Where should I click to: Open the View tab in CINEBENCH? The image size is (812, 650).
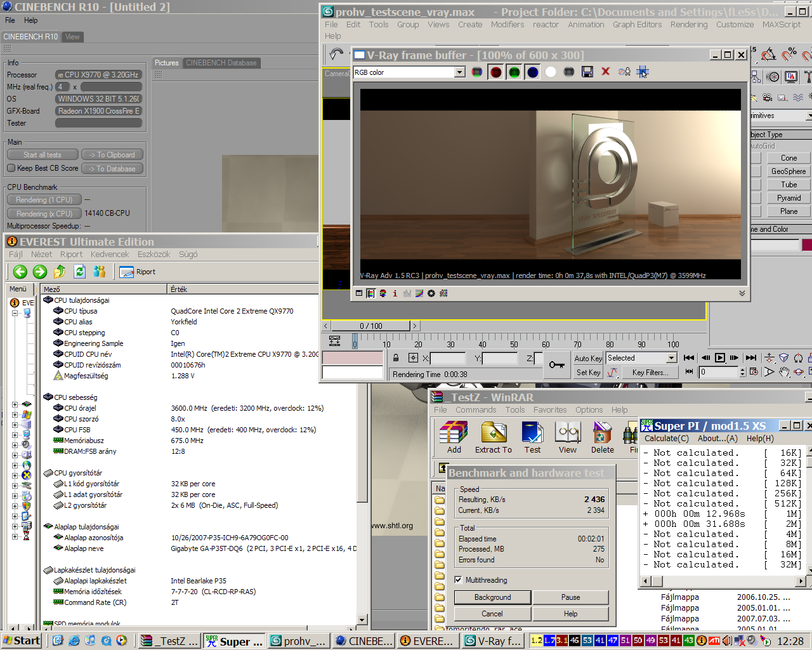pos(72,37)
